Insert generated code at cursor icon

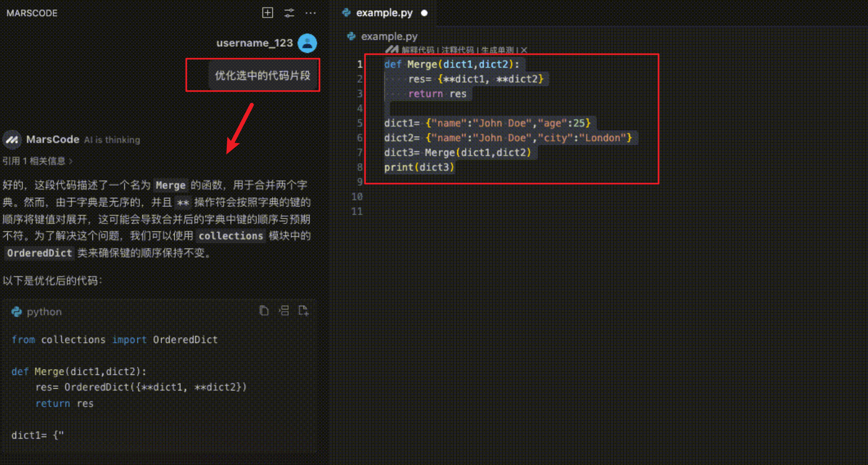coord(284,311)
